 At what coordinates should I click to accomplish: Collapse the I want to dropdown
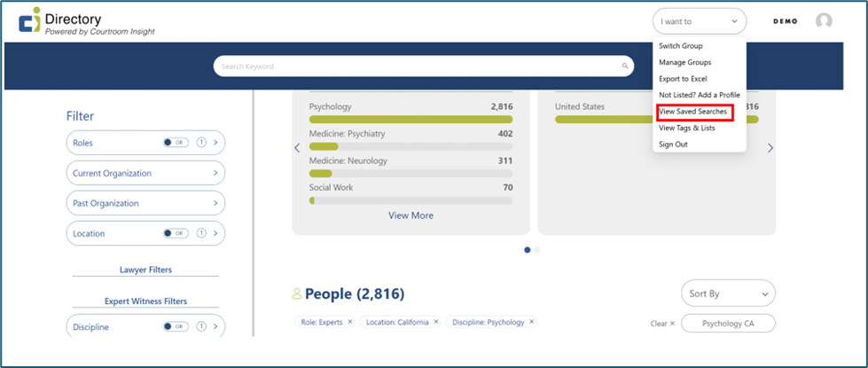(x=699, y=21)
